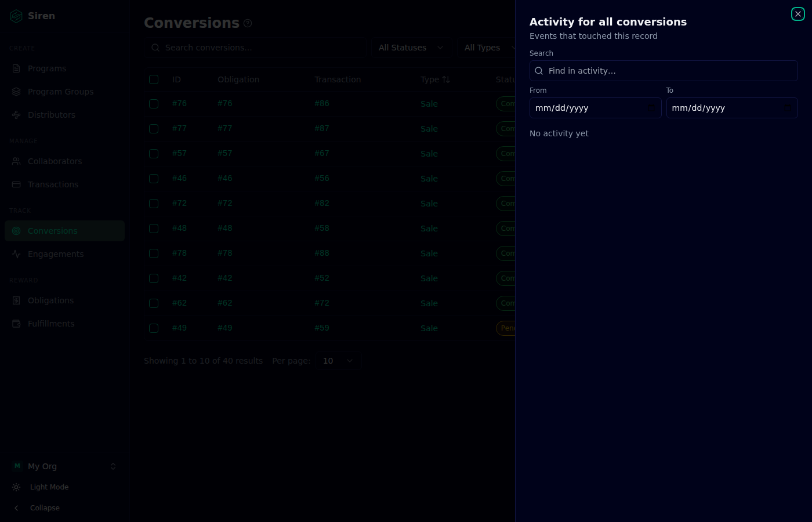The image size is (812, 522).
Task: Open transaction #82 link
Action: coord(322,203)
